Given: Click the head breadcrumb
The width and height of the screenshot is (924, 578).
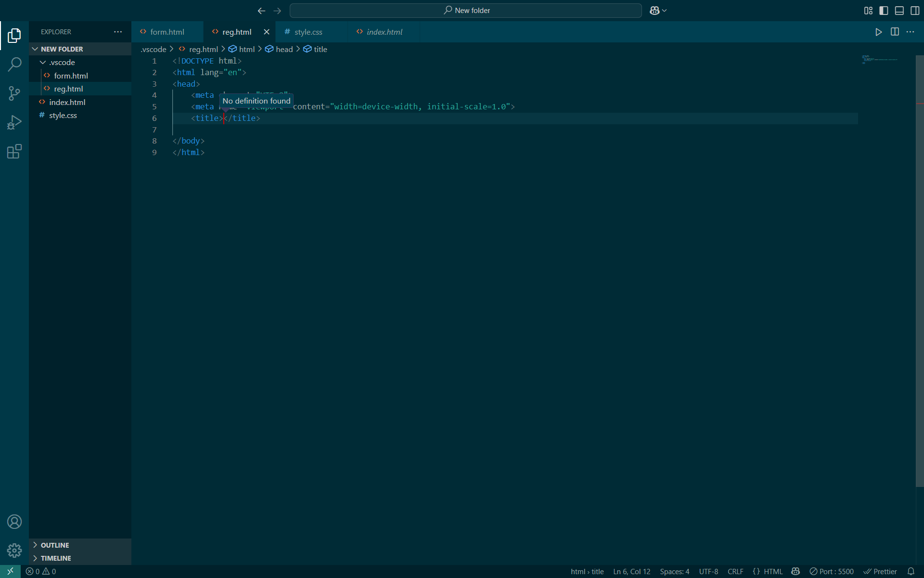Looking at the screenshot, I should click(279, 49).
